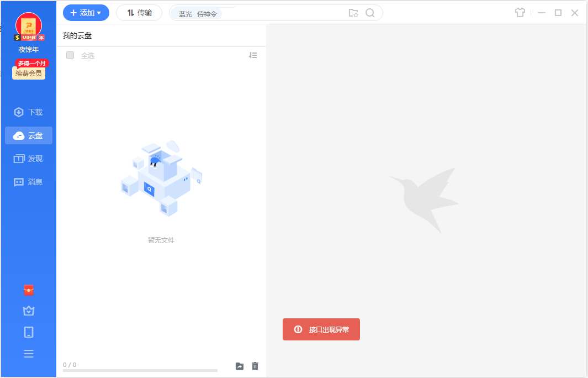Click the search magnifier icon
Viewport: 588px width, 378px height.
point(370,13)
